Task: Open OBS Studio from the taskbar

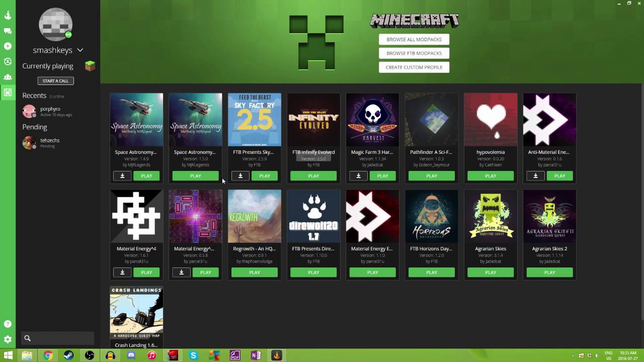Action: click(90, 355)
